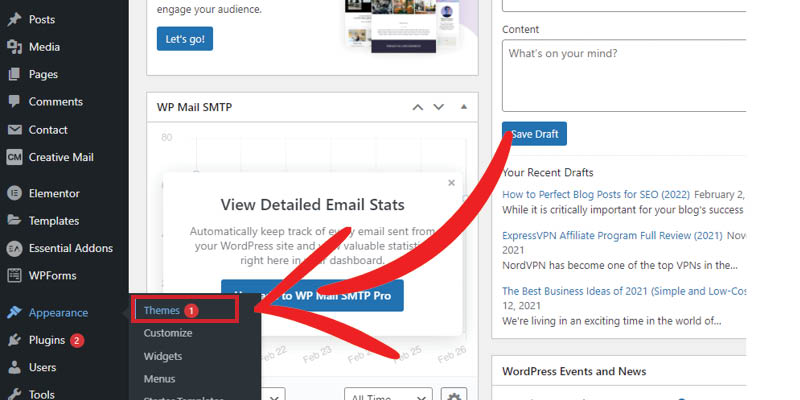Select Customize in Appearance submenu
Viewport: 800px width, 400px height.
point(168,333)
